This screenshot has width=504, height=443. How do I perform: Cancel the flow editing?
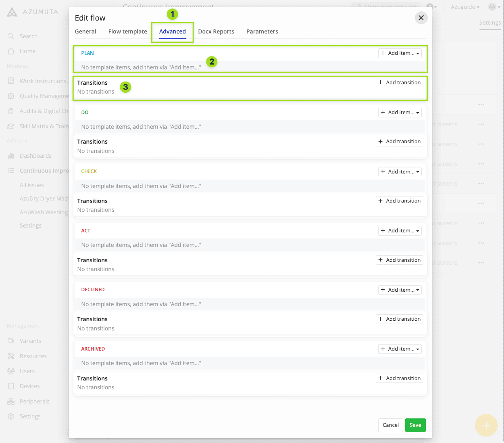pos(390,425)
